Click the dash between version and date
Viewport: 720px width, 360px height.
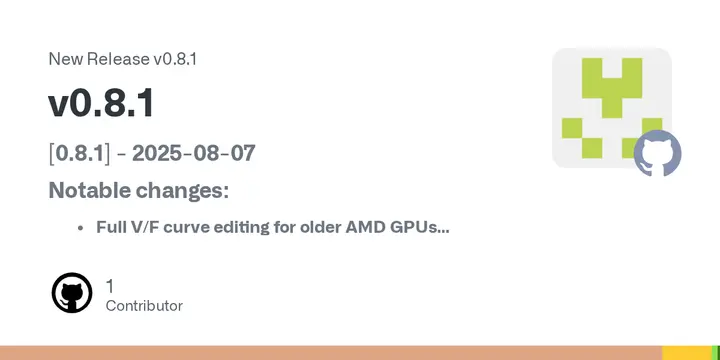click(x=121, y=154)
